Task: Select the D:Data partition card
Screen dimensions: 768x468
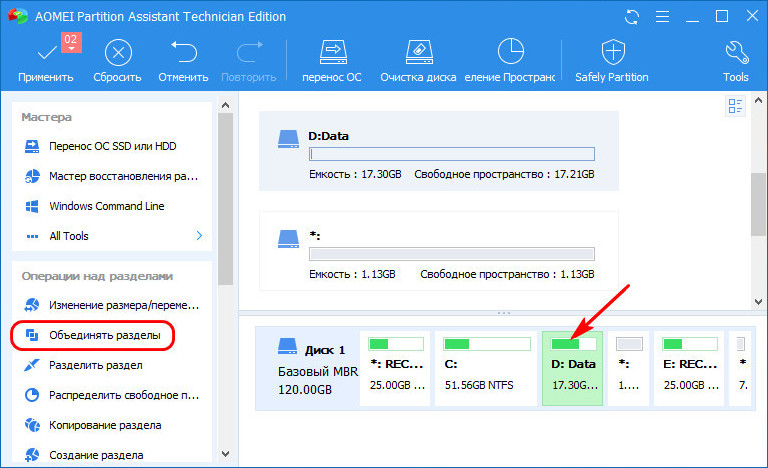Action: point(439,151)
